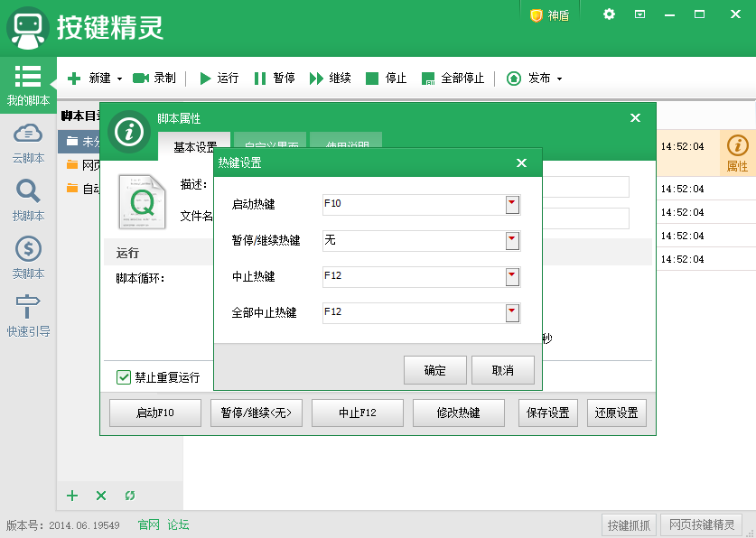Open the 卖脚本 sell scripts section
This screenshot has width=756, height=538.
coord(28,258)
